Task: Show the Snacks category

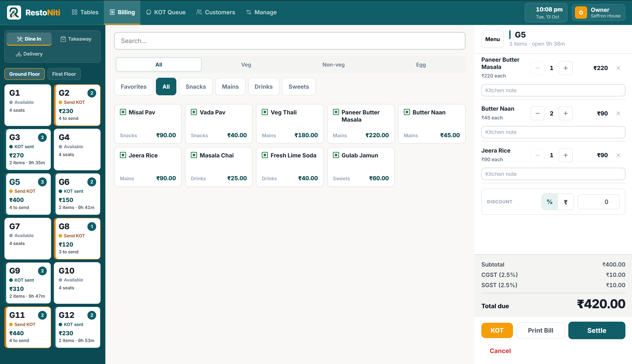Action: (196, 86)
